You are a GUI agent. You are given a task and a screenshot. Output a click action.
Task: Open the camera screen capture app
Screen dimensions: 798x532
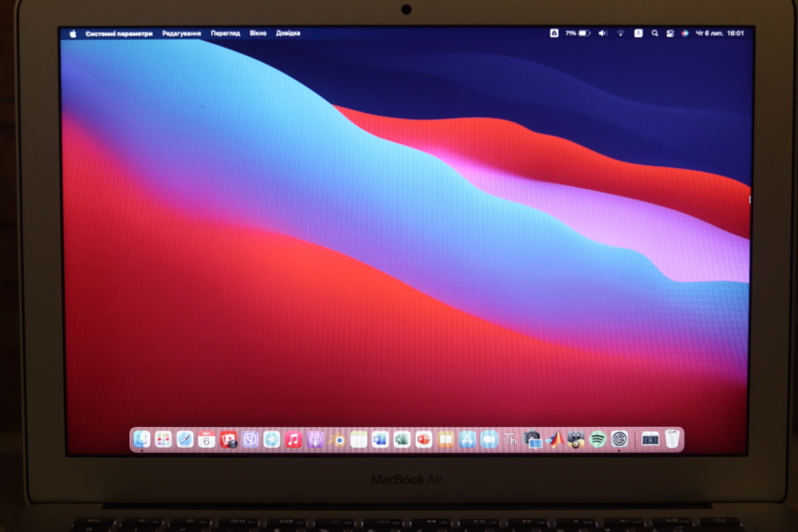[532, 439]
